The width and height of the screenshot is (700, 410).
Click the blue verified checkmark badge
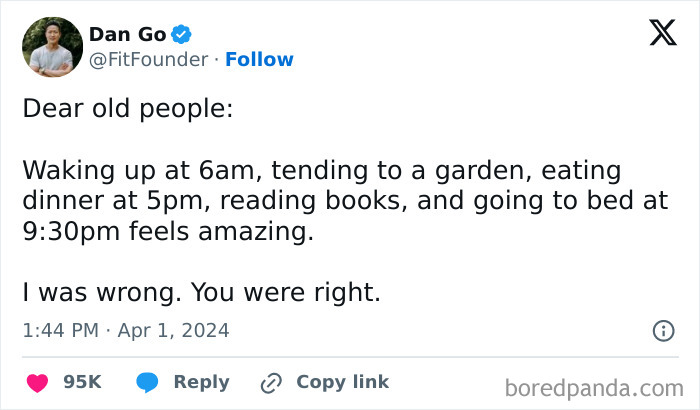[181, 34]
